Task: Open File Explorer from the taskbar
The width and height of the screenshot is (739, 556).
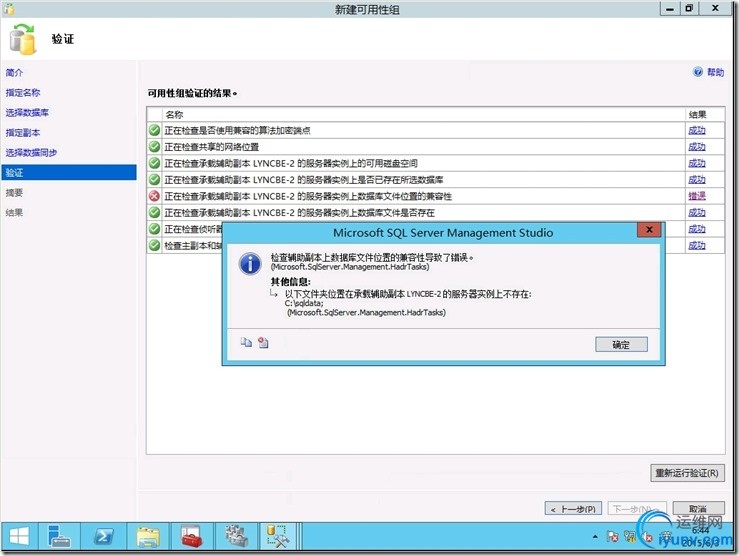Action: tap(148, 536)
